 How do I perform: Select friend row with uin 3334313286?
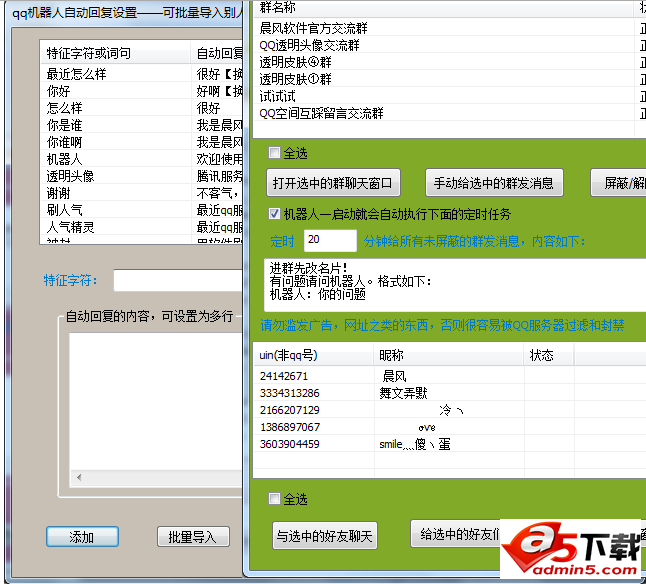point(449,393)
